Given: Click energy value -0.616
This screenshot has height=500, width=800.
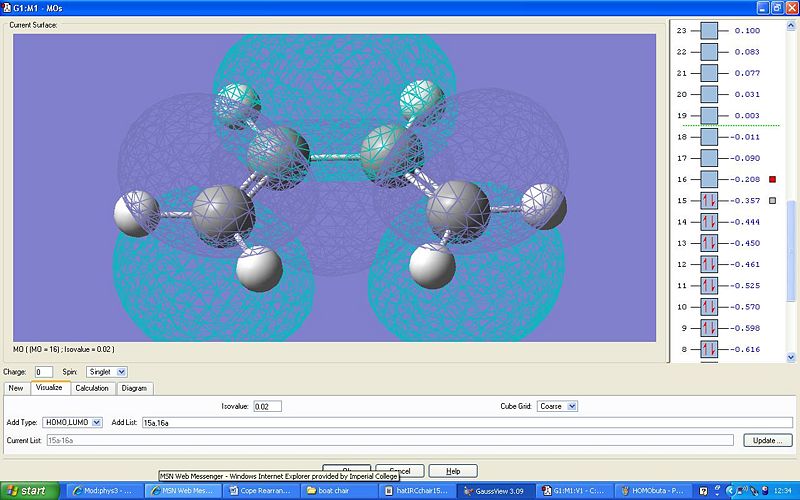Looking at the screenshot, I should tap(745, 349).
